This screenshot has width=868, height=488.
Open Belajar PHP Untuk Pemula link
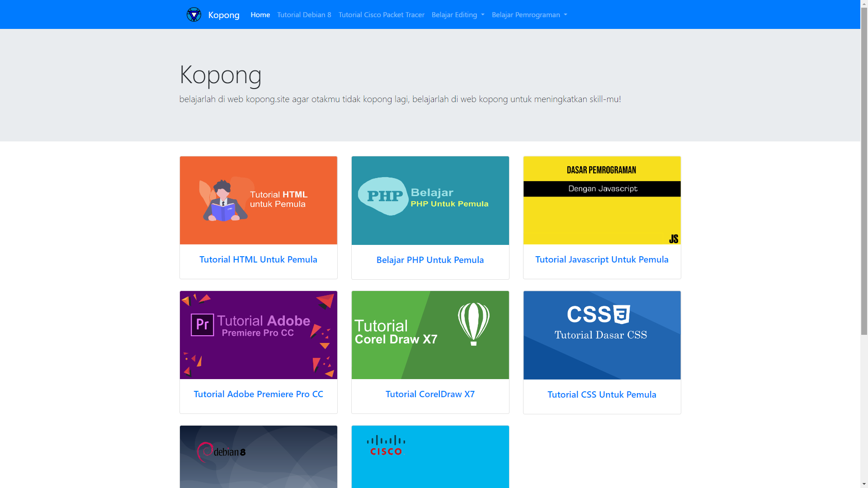[430, 260]
